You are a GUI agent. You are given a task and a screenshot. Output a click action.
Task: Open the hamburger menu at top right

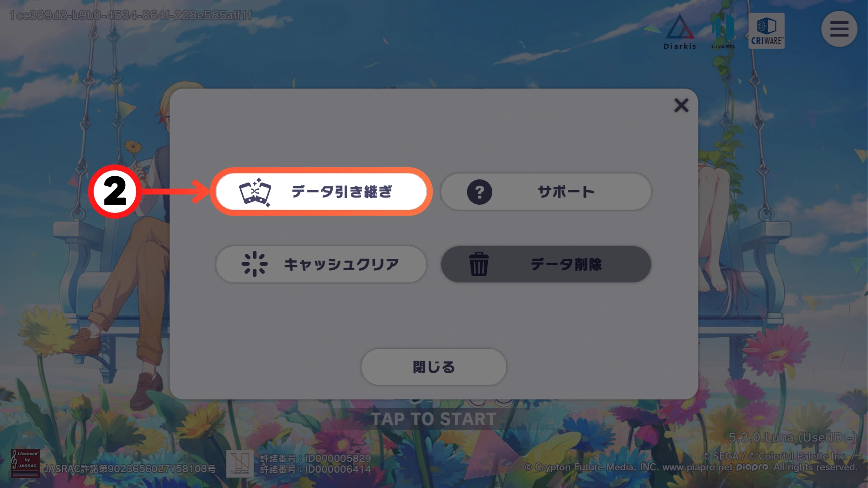point(839,29)
